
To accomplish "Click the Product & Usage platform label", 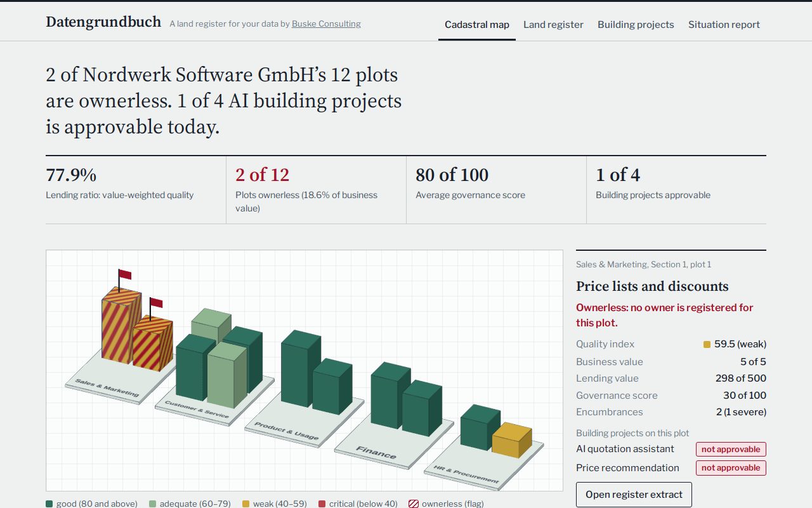I will click(x=286, y=430).
